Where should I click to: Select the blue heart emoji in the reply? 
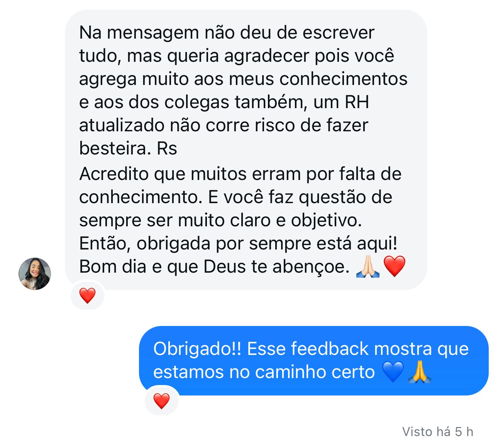pyautogui.click(x=393, y=372)
